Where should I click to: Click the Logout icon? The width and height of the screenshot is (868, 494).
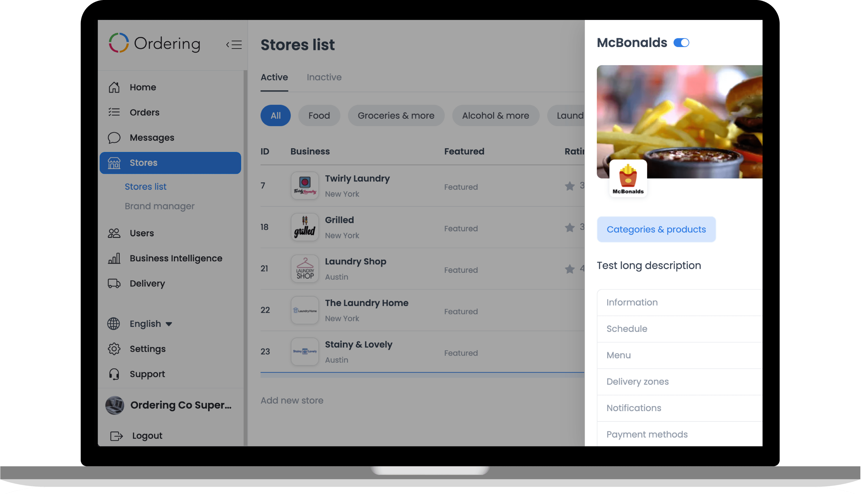[116, 436]
